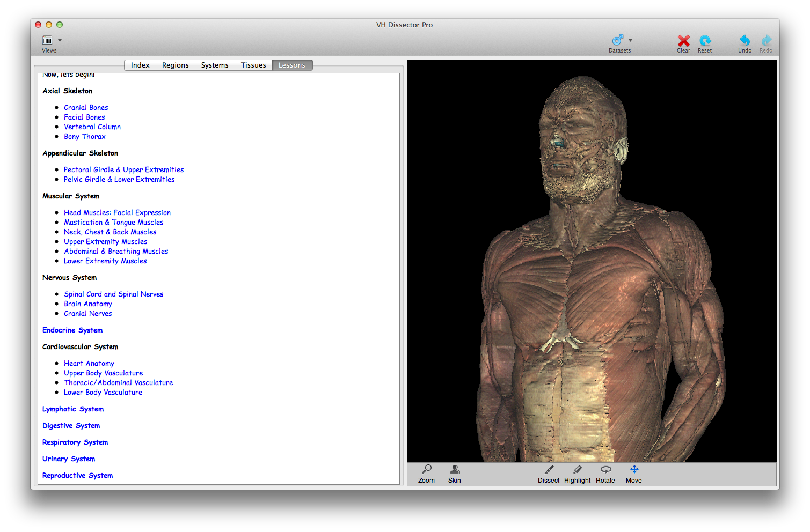The height and width of the screenshot is (532, 810).
Task: Open the Brain Anatomy lesson
Action: 88,304
